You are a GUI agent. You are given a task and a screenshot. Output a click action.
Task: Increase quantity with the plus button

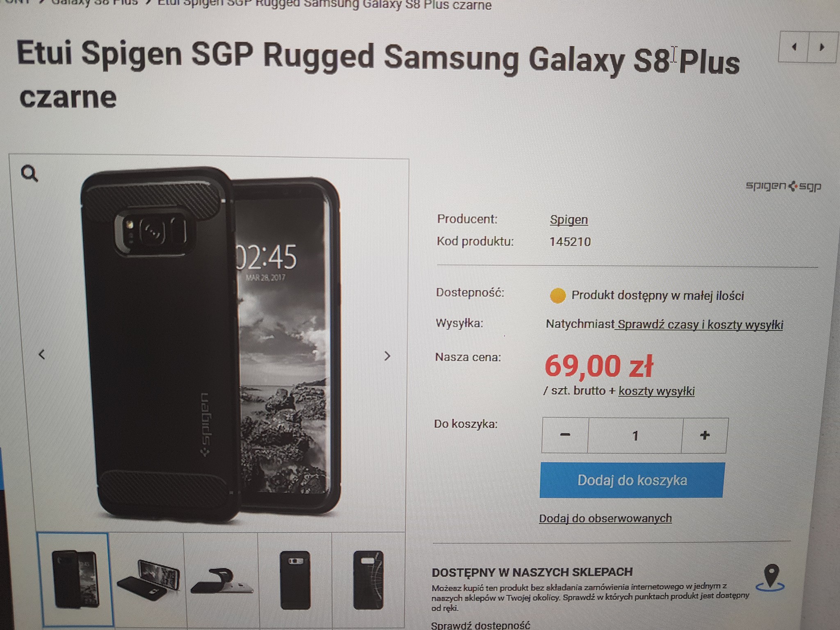tap(705, 435)
